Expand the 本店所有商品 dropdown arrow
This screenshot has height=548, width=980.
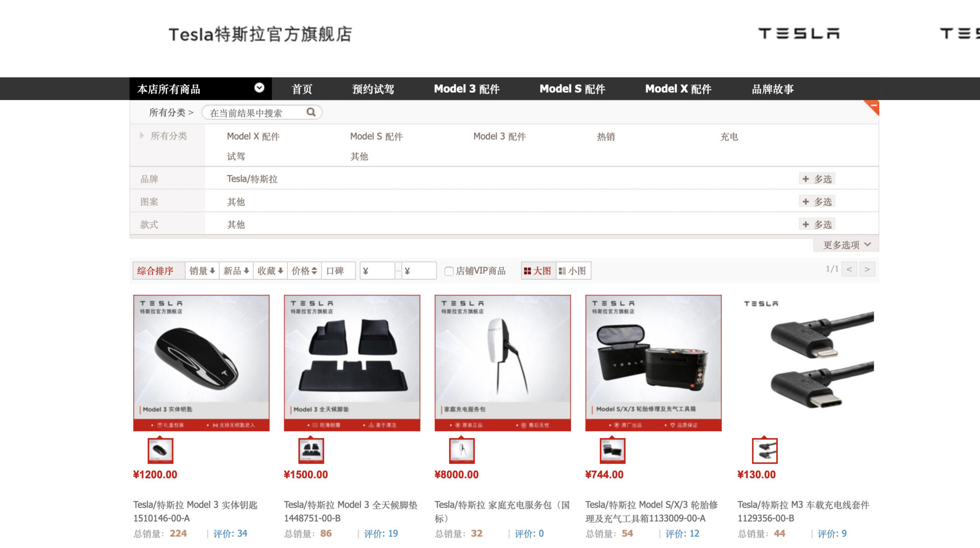pyautogui.click(x=259, y=88)
